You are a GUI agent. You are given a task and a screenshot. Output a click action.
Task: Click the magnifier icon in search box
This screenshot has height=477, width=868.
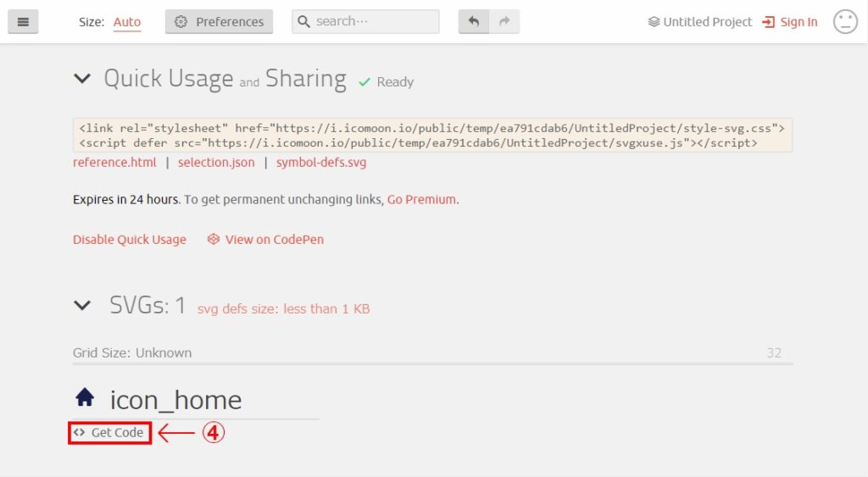click(303, 21)
